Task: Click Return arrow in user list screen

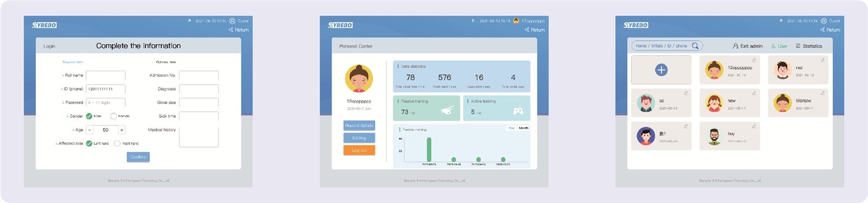Action: 822,30
